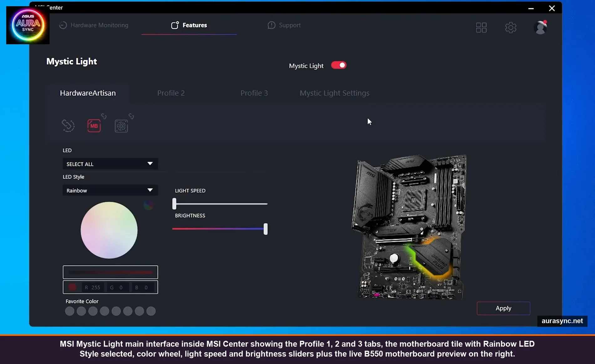
Task: Click the Hardware Monitoring gauge icon
Action: [63, 25]
